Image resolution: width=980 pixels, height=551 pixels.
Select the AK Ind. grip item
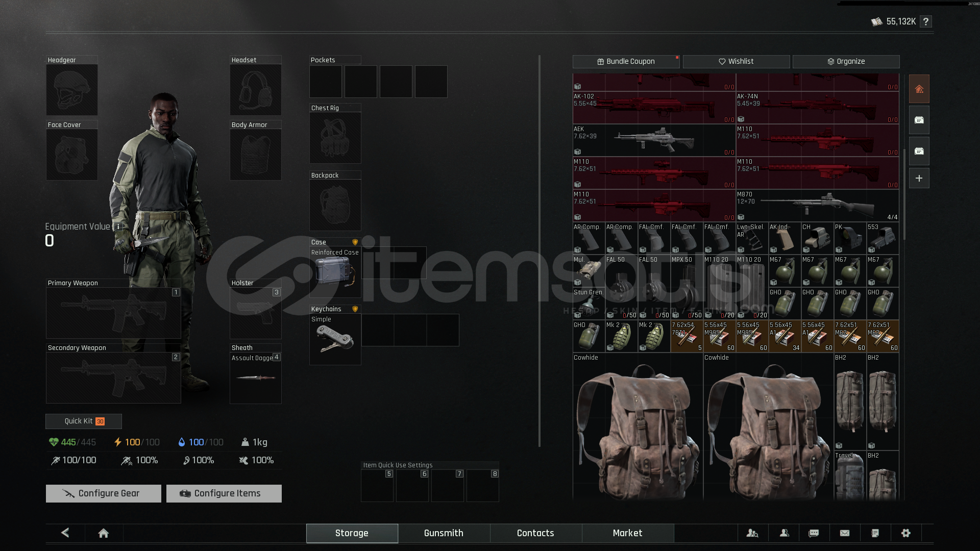pos(785,238)
